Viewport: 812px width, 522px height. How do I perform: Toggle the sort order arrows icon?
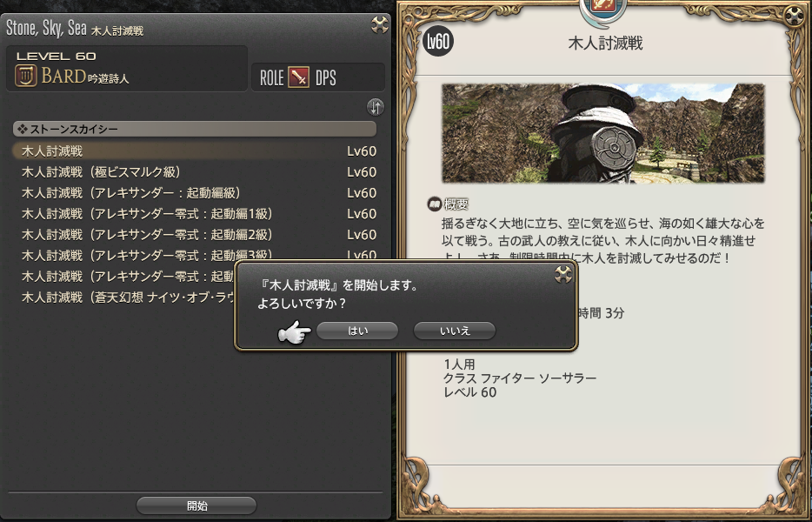(376, 107)
